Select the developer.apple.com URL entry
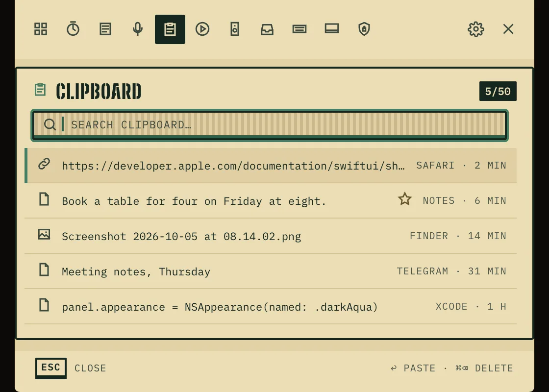Screen dimensions: 549x392 (271, 166)
